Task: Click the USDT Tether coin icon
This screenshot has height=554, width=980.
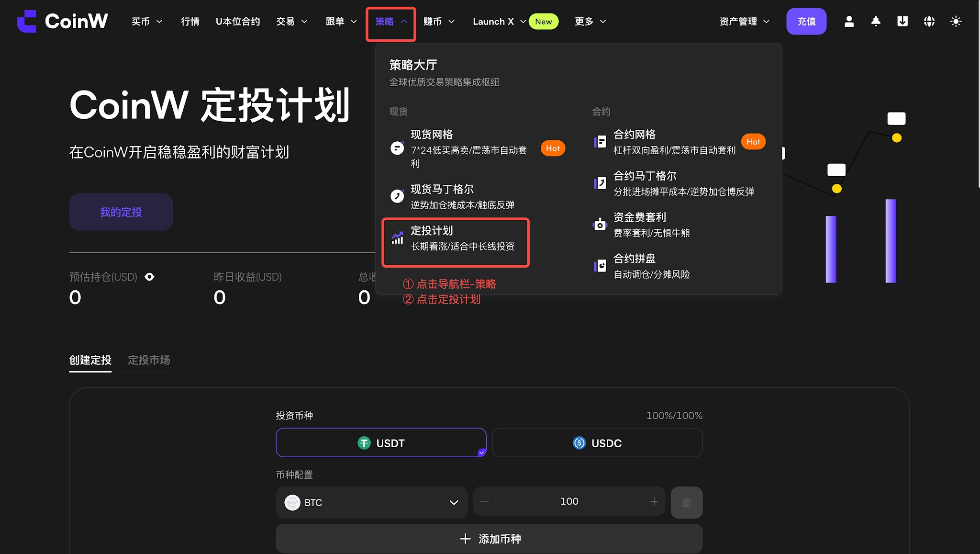Action: (x=364, y=443)
